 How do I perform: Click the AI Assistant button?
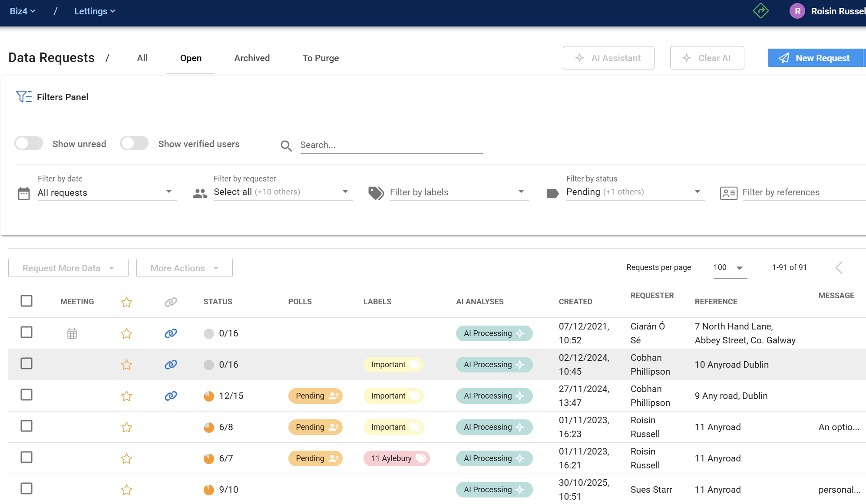(x=608, y=58)
